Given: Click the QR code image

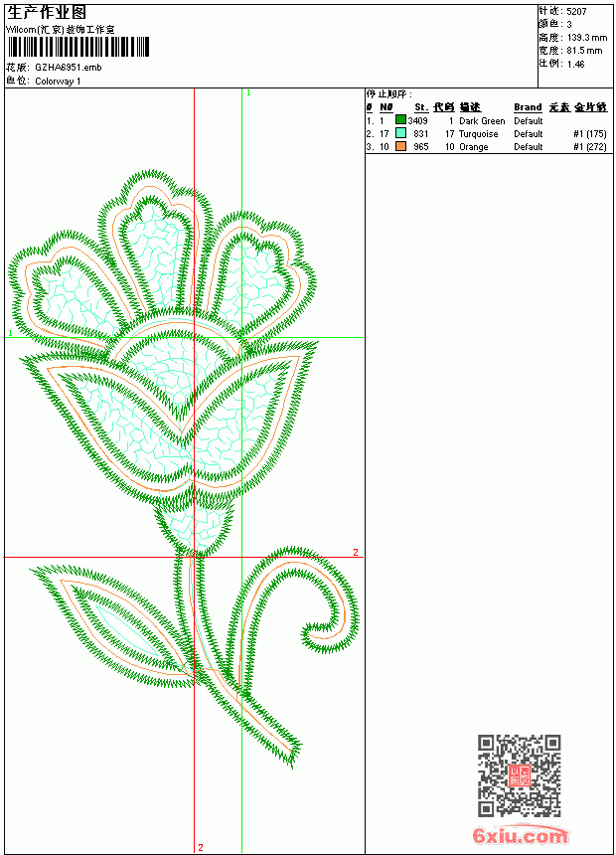Looking at the screenshot, I should pyautogui.click(x=520, y=775).
